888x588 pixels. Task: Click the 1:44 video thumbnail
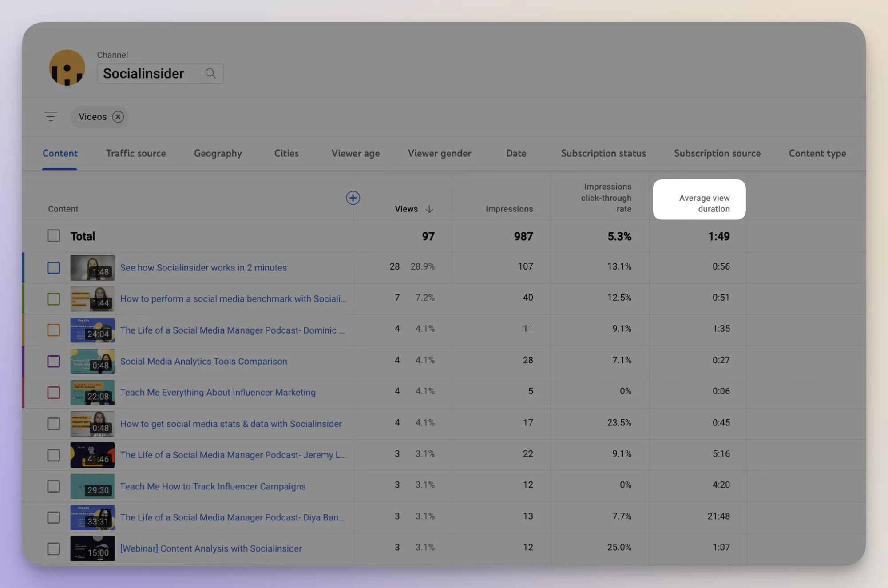click(92, 299)
